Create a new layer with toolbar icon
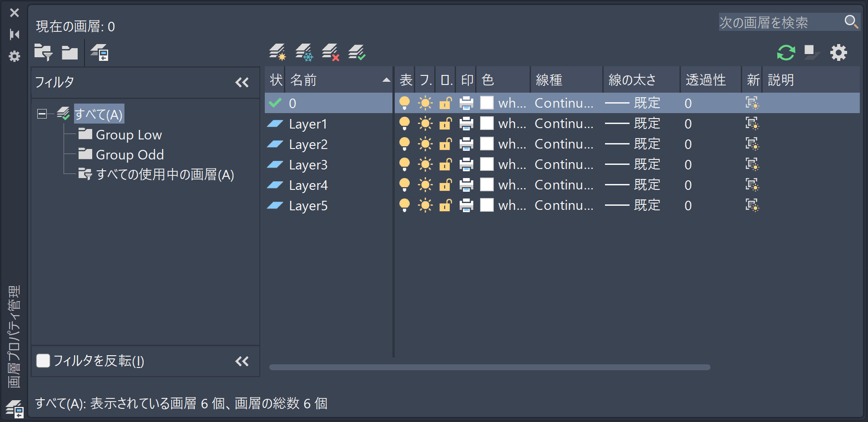This screenshot has width=868, height=422. point(277,53)
